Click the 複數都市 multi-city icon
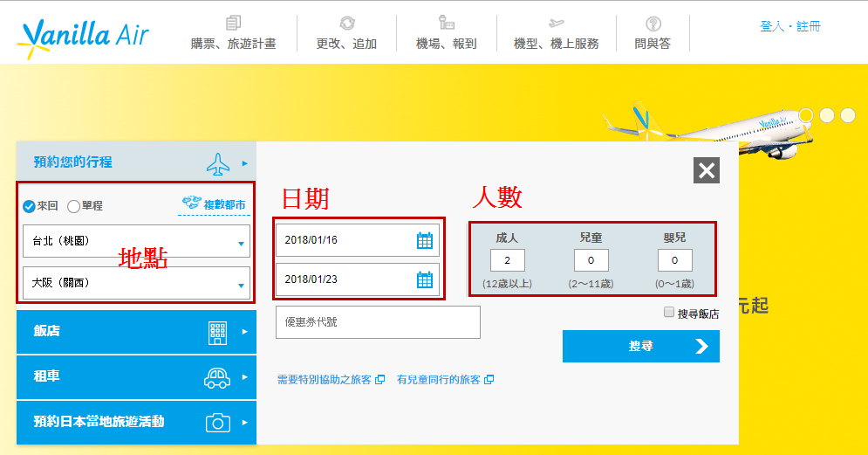 click(x=192, y=203)
